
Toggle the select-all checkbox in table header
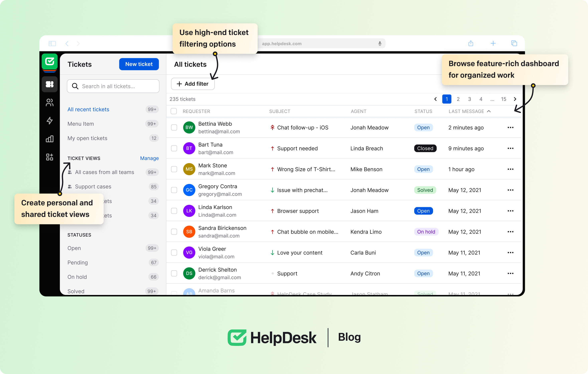pyautogui.click(x=174, y=111)
